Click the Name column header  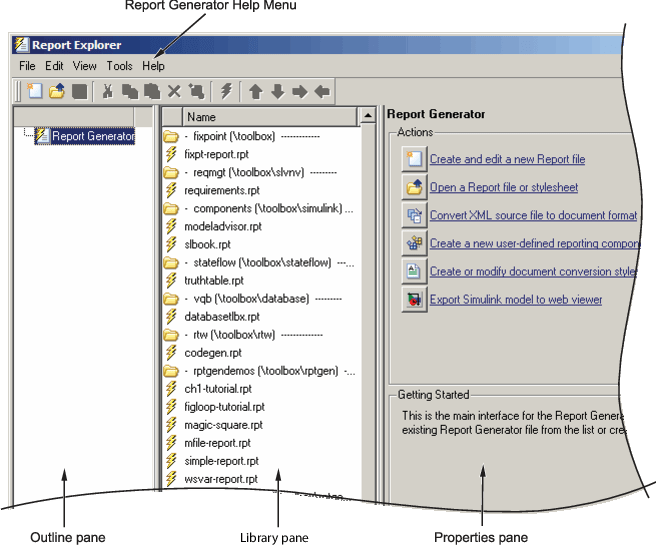coord(270,117)
